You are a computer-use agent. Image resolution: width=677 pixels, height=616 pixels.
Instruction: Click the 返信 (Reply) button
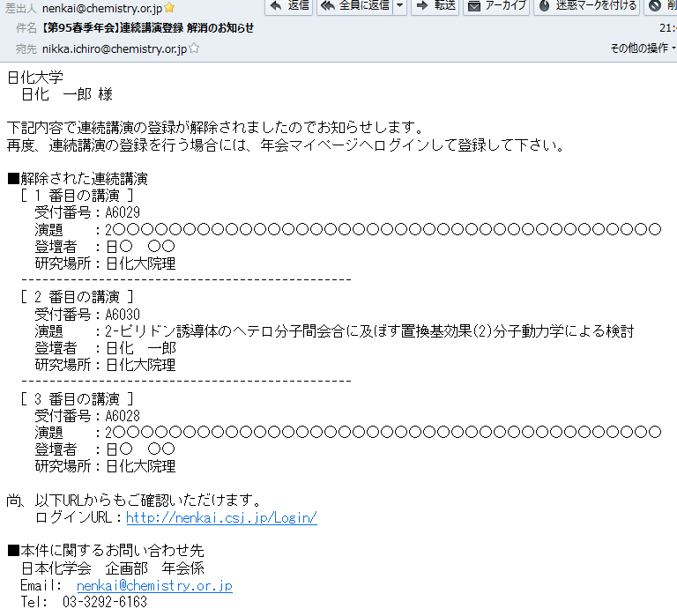point(288,6)
